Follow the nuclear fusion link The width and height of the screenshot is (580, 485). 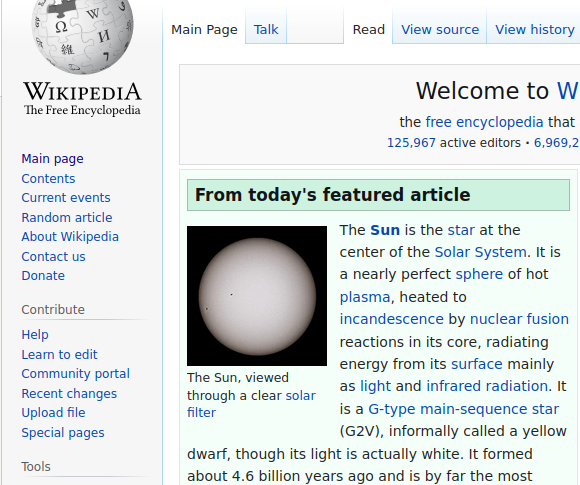click(x=519, y=319)
